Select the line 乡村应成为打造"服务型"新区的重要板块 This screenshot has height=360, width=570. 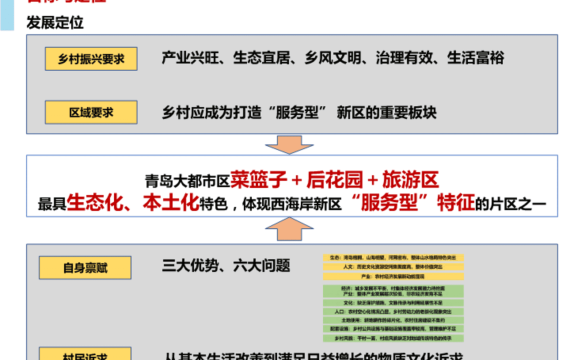pos(299,112)
